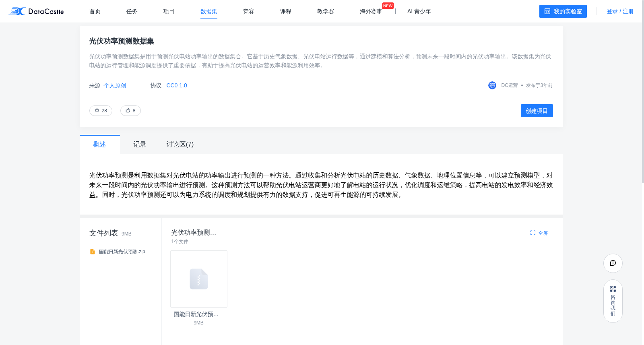Open the feedback chat bubble icon

pyautogui.click(x=613, y=263)
